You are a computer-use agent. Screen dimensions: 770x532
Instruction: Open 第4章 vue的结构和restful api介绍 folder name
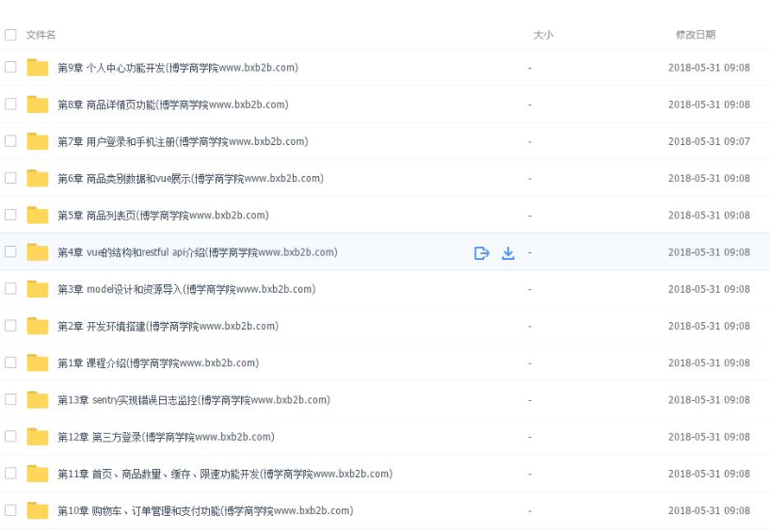(197, 252)
